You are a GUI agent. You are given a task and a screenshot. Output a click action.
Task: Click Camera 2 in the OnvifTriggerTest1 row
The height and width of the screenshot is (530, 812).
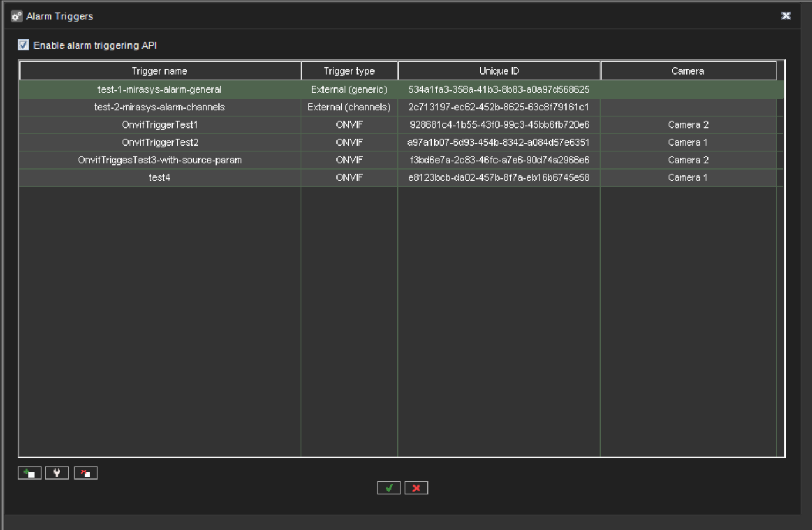pyautogui.click(x=688, y=124)
